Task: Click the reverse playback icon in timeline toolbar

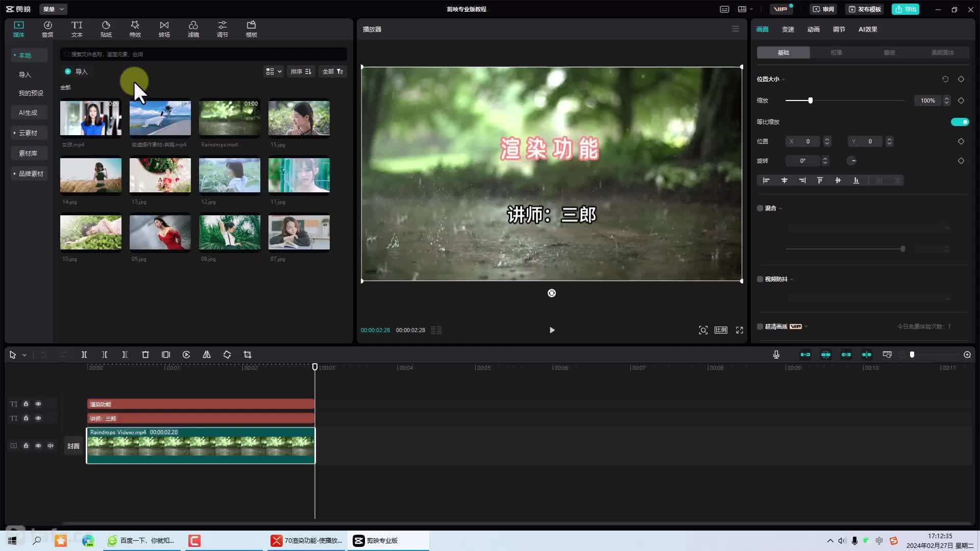Action: [x=186, y=355]
